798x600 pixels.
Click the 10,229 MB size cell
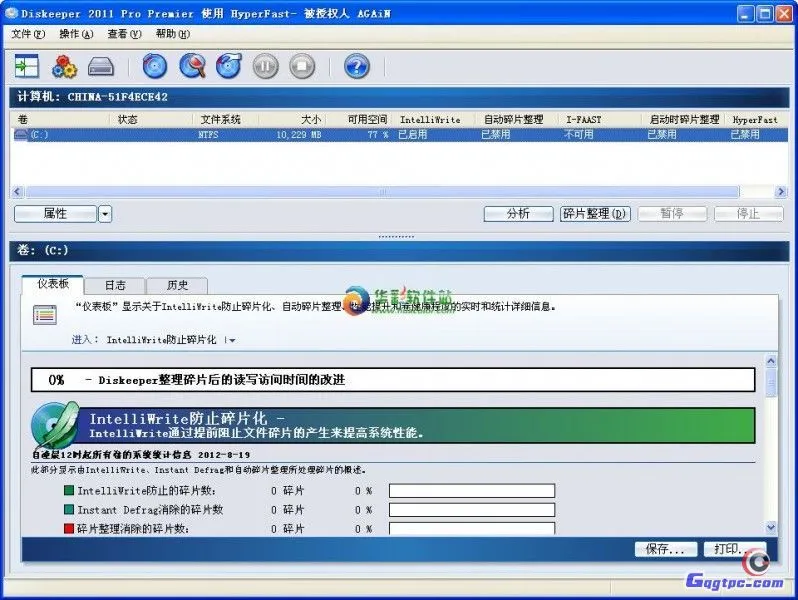click(299, 135)
